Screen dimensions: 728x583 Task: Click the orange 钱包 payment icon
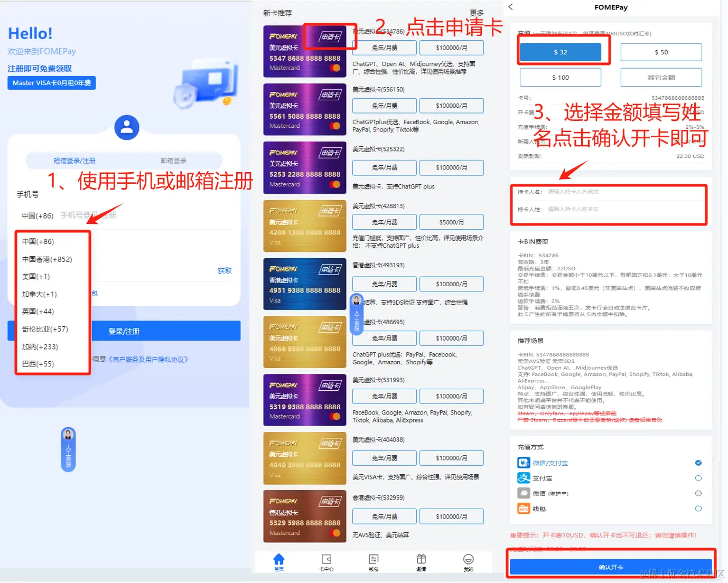(x=524, y=509)
